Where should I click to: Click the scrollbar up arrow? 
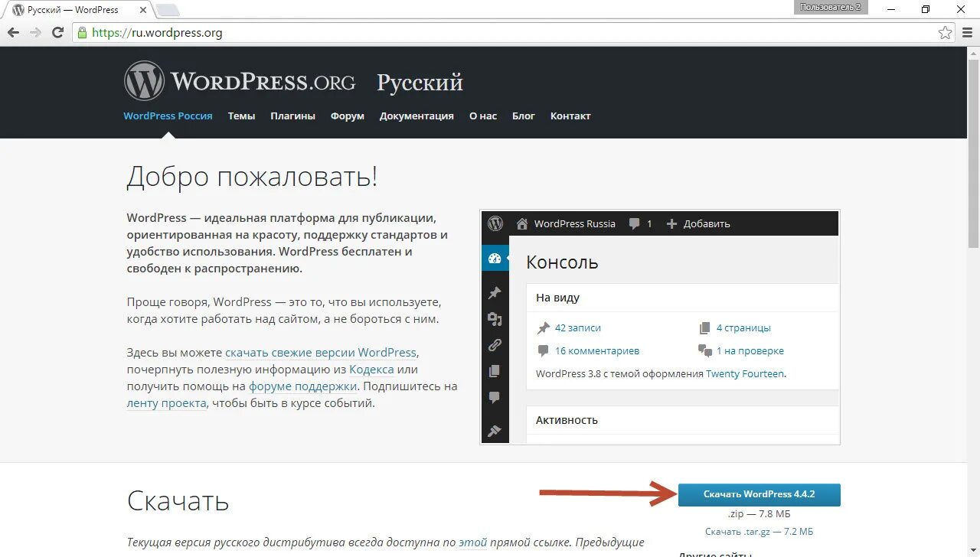(973, 52)
